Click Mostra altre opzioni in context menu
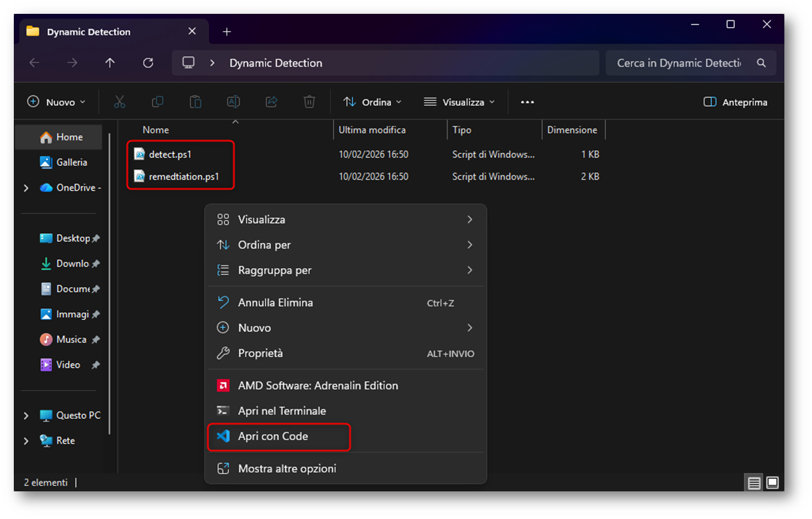 click(287, 469)
